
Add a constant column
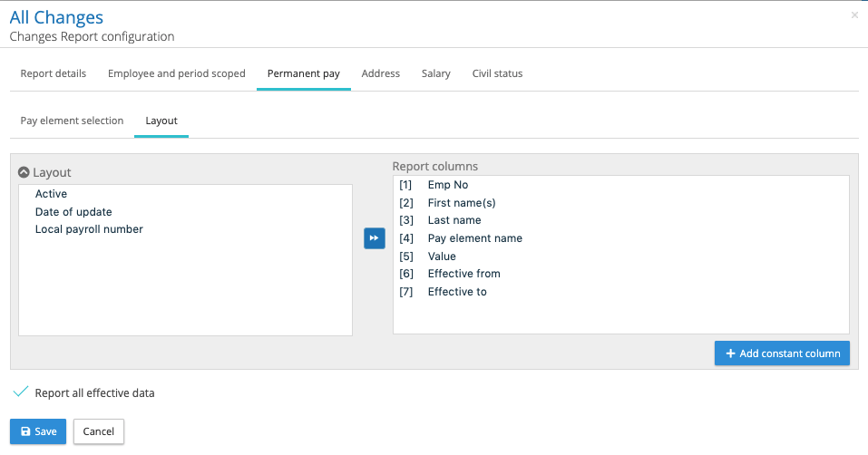pos(782,353)
